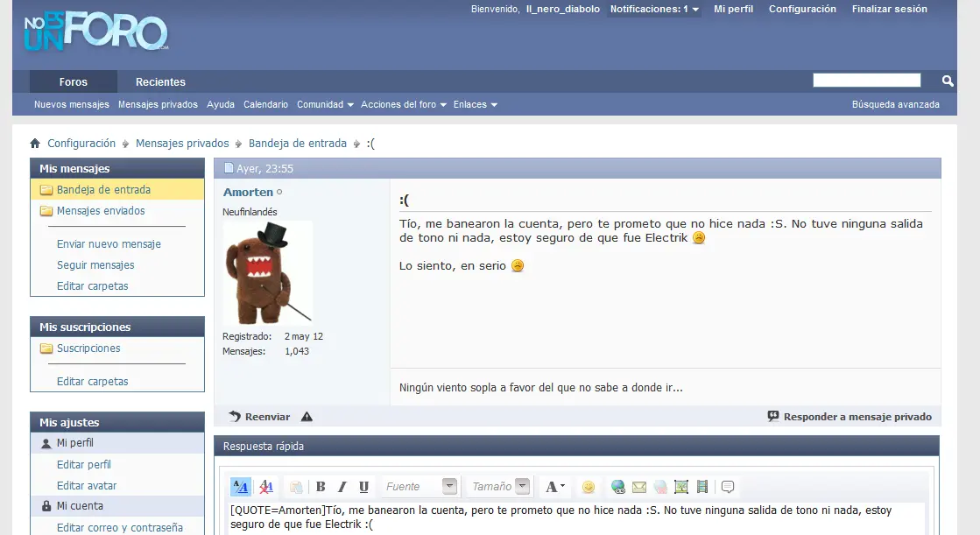The width and height of the screenshot is (980, 535).
Task: Click Mi cuenta in the Mis ajustes panel
Action: 80,506
